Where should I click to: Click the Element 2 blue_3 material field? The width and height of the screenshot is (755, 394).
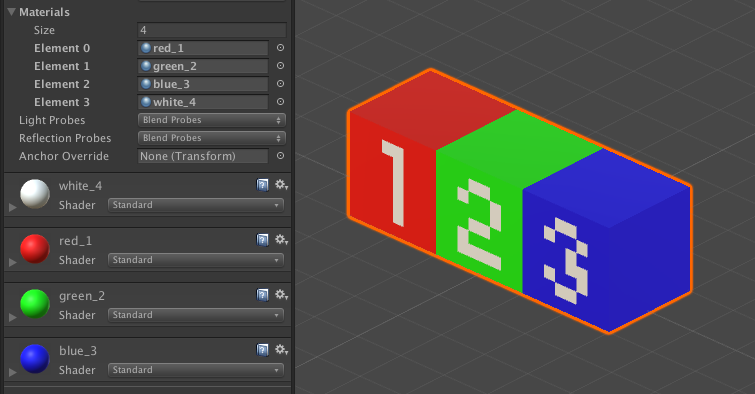(203, 84)
